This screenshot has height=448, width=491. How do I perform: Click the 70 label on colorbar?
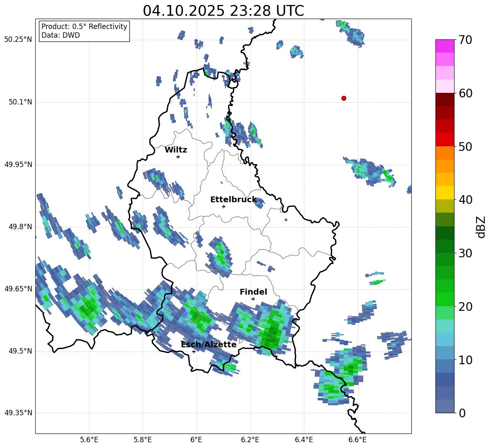(465, 40)
